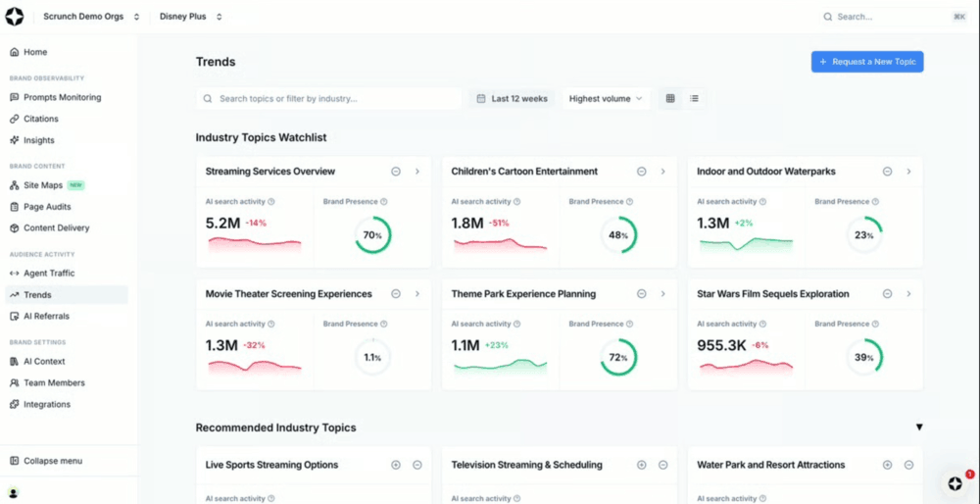Click the Scrunch logo icon
Viewport: 980px width, 504px height.
15,17
